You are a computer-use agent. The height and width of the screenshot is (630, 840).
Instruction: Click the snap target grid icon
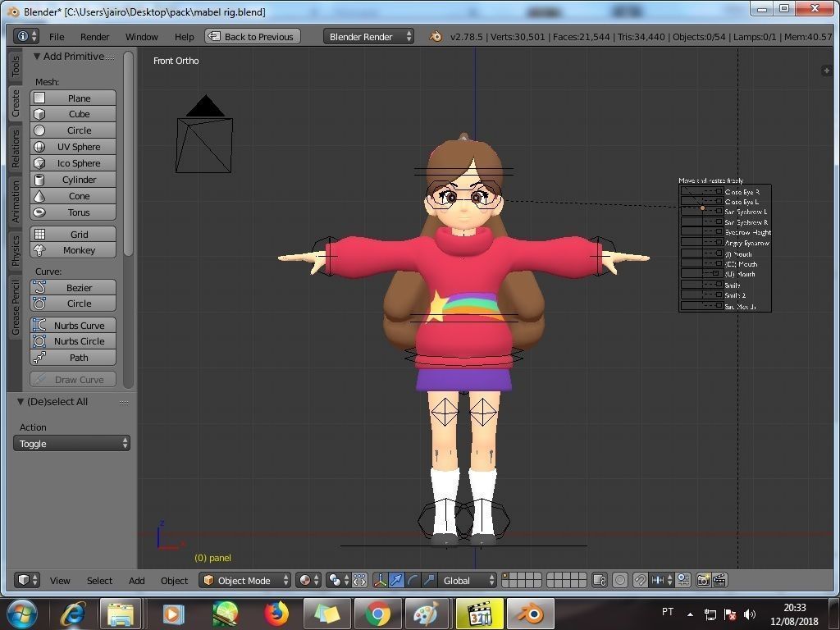point(683,580)
